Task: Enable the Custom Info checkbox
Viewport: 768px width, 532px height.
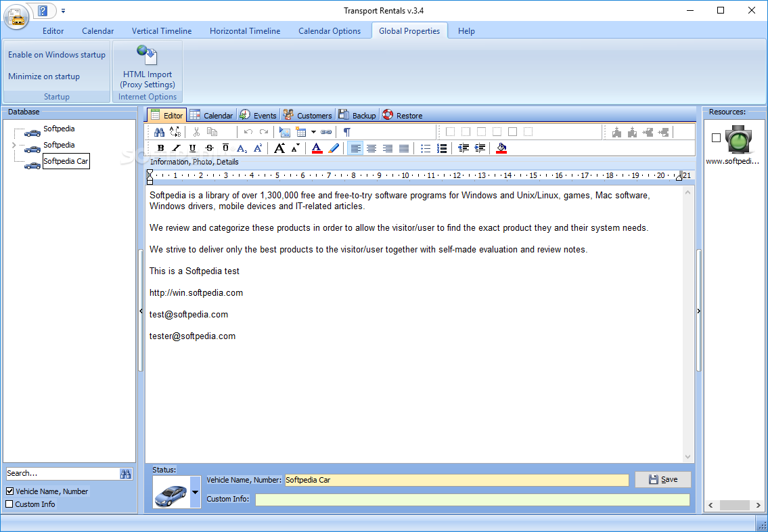Action: [9, 504]
